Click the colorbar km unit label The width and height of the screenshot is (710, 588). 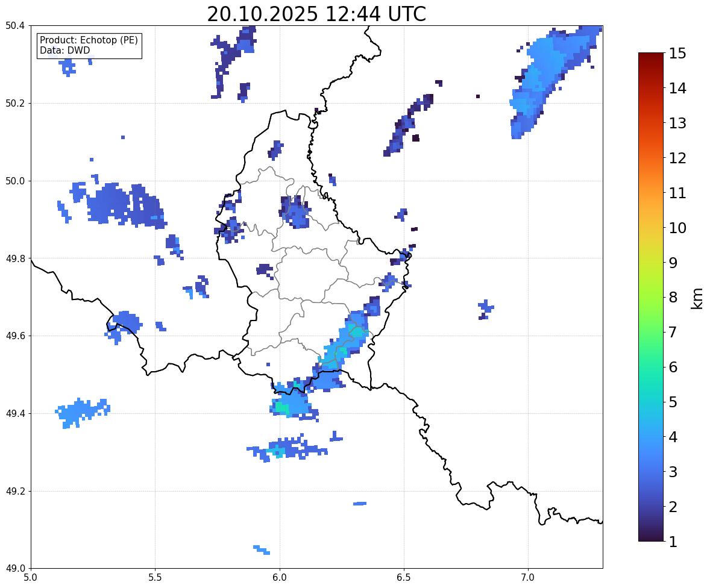click(x=697, y=298)
